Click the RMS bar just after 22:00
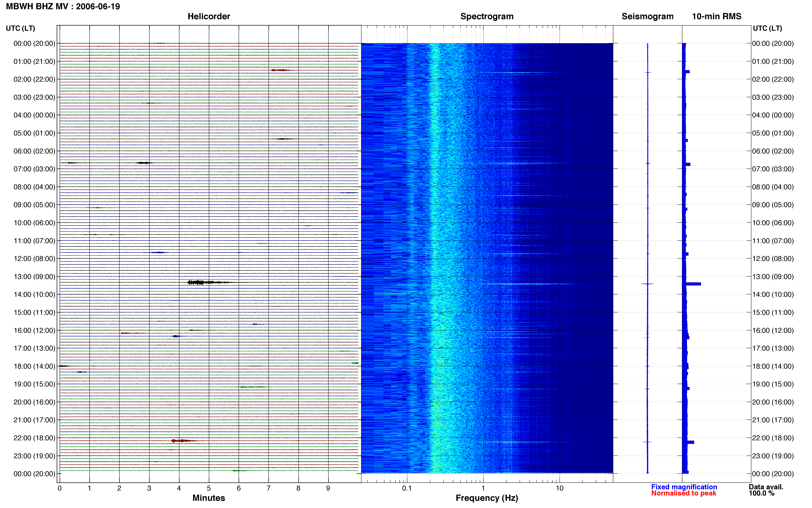This screenshot has width=812, height=508. tap(688, 442)
